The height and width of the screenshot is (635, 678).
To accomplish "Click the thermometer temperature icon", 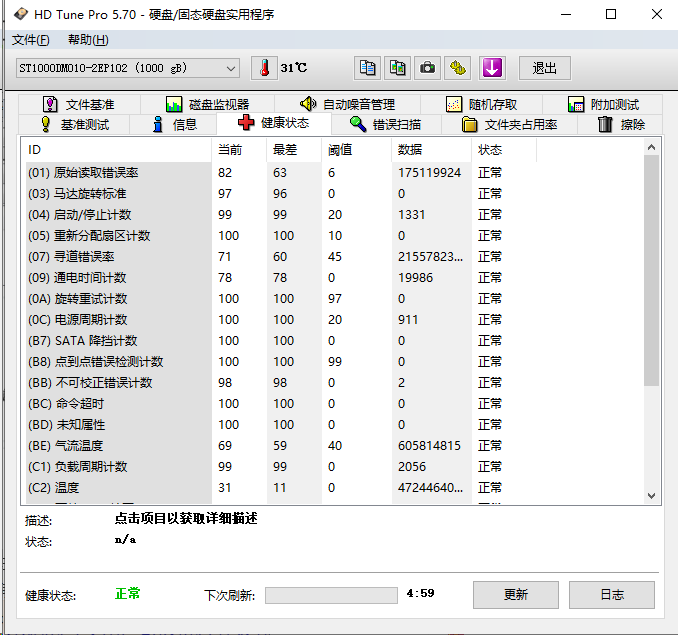I will (x=264, y=68).
